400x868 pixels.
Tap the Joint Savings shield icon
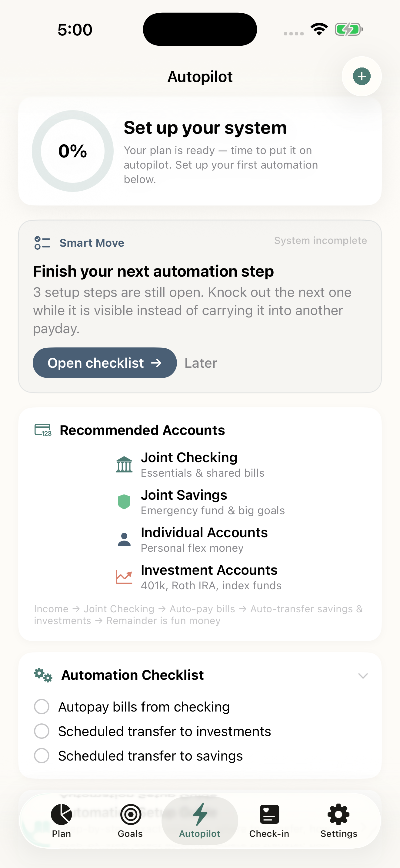(124, 502)
